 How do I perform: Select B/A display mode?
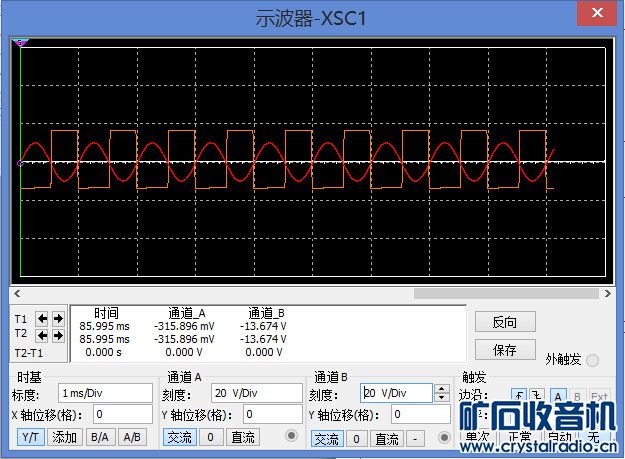(100, 437)
